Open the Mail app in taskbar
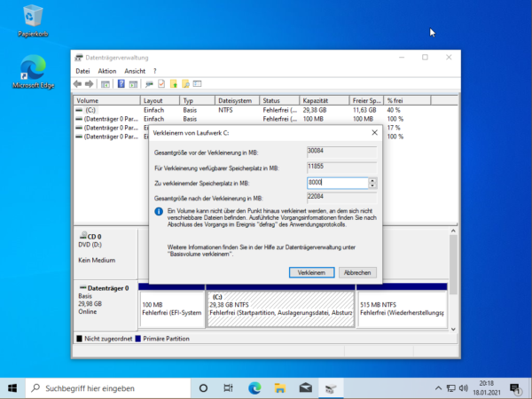 pyautogui.click(x=304, y=388)
